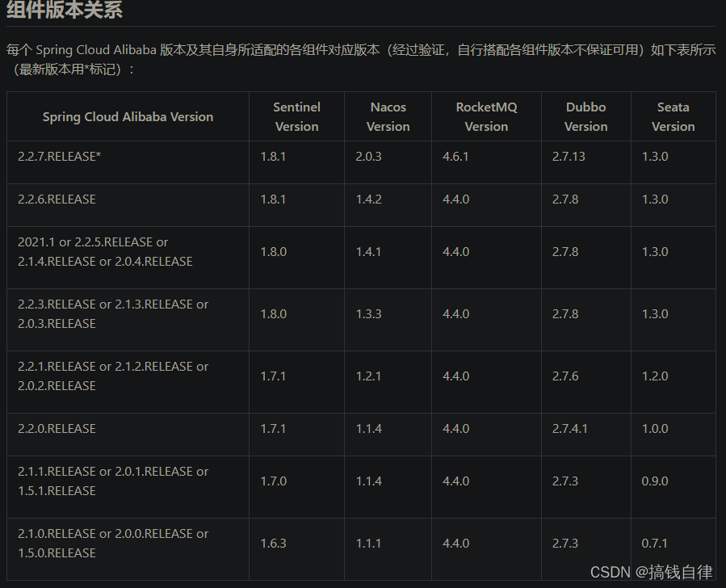Click the intro paragraph starting 每个 Spring Cloud Alibaba
The width and height of the screenshot is (726, 588).
point(361,59)
